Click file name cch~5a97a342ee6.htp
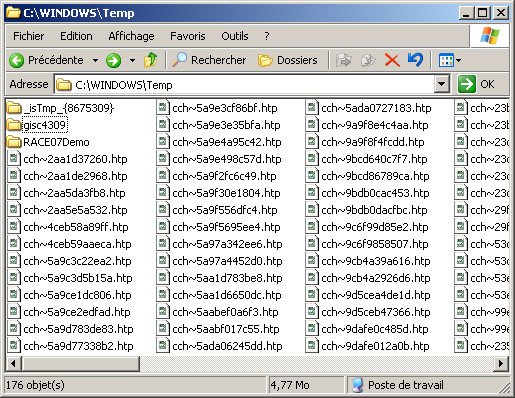The width and height of the screenshot is (515, 398). 227,244
